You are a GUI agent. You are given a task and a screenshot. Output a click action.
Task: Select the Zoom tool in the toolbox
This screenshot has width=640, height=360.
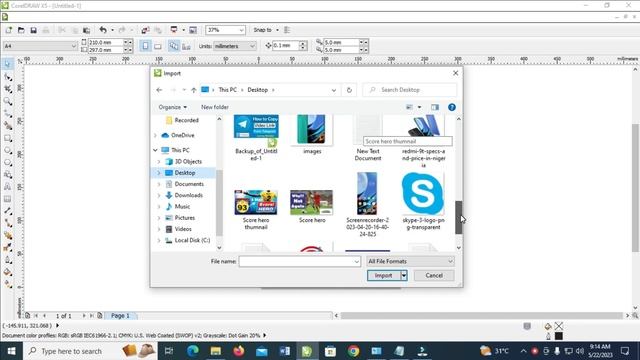7,101
